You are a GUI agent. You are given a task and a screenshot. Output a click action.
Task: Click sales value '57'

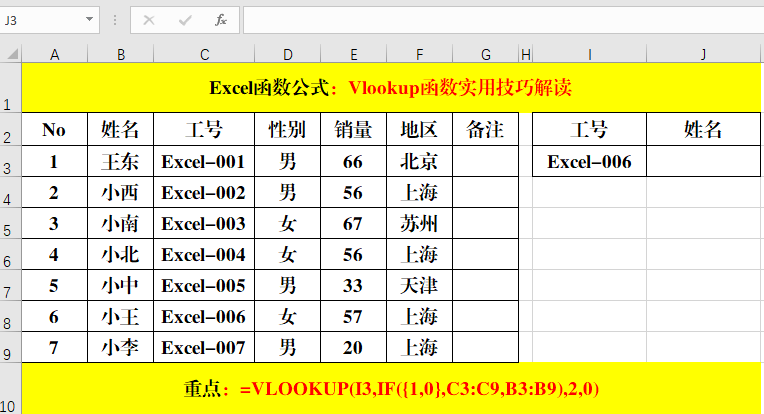354,316
